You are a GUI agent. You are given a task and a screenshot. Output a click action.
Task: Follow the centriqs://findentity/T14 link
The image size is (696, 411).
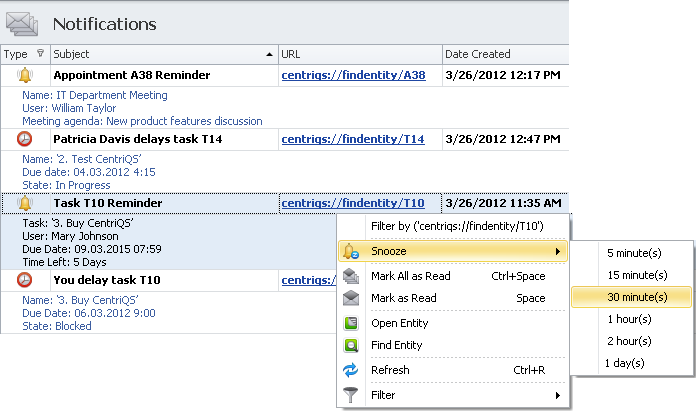pos(353,139)
